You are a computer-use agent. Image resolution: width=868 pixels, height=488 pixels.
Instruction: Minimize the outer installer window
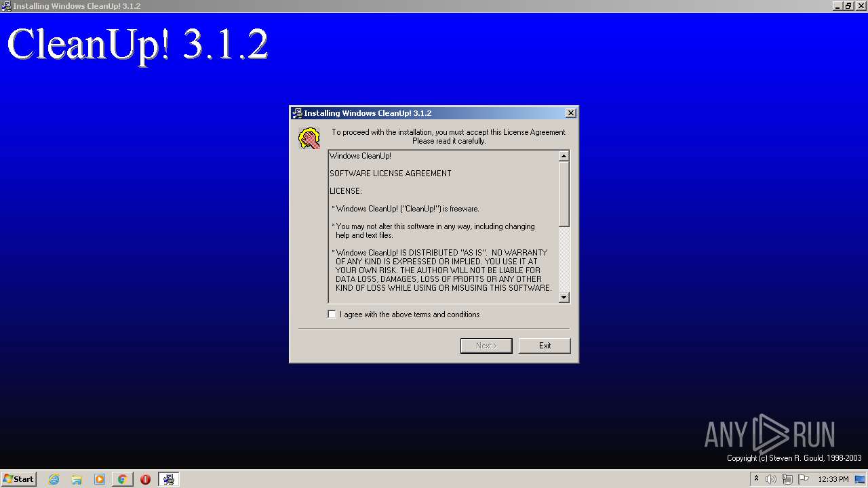pos(838,6)
